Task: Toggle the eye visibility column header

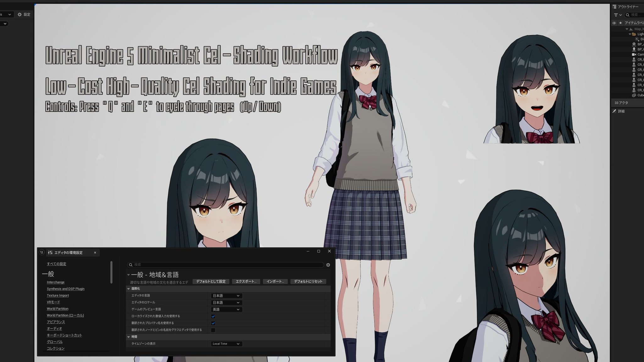Action: point(614,23)
